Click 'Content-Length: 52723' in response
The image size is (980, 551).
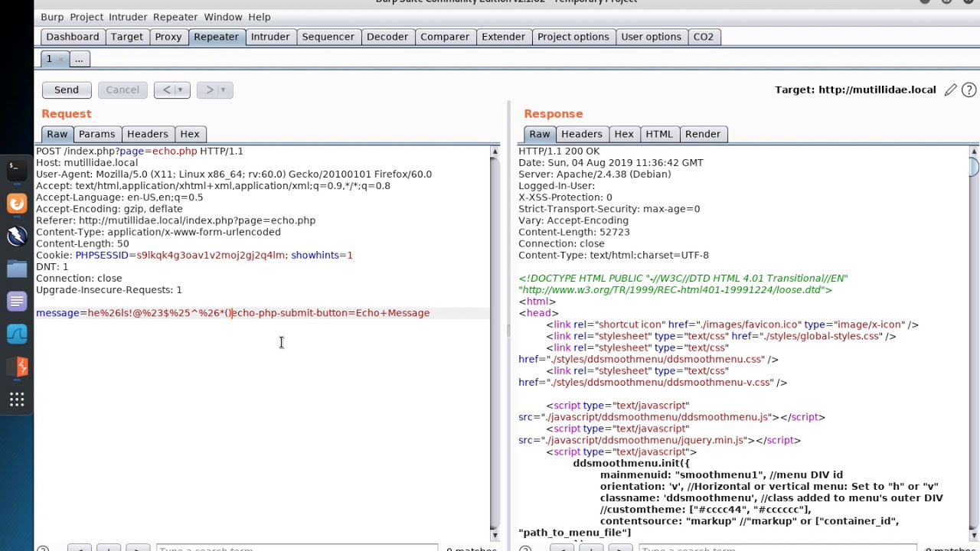point(574,232)
